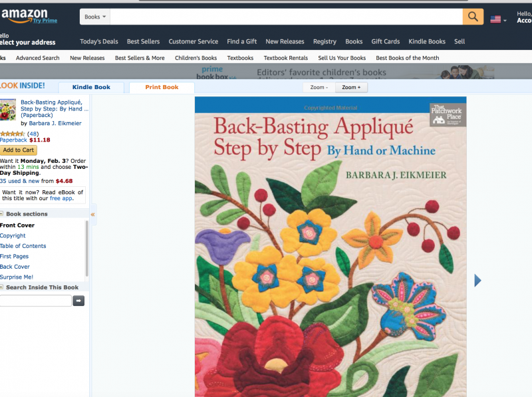The width and height of the screenshot is (532, 397).
Task: Click the book cover thumbnail in sidebar
Action: click(x=8, y=110)
